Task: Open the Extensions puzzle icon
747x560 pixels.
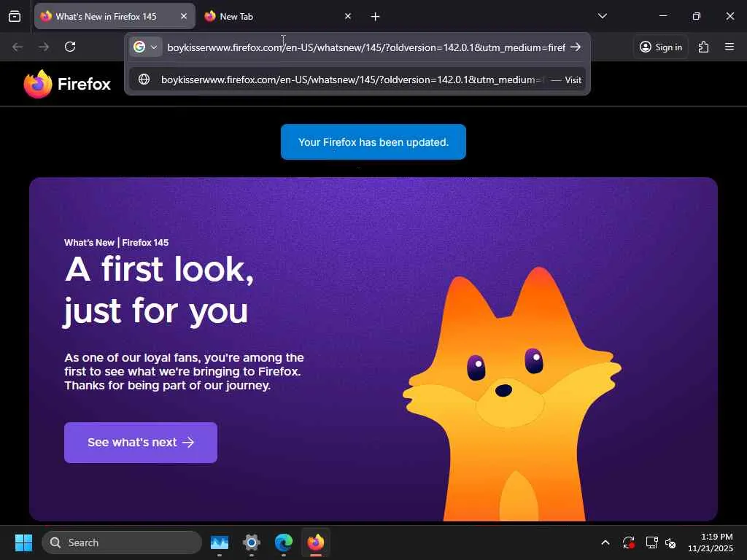Action: (x=703, y=47)
